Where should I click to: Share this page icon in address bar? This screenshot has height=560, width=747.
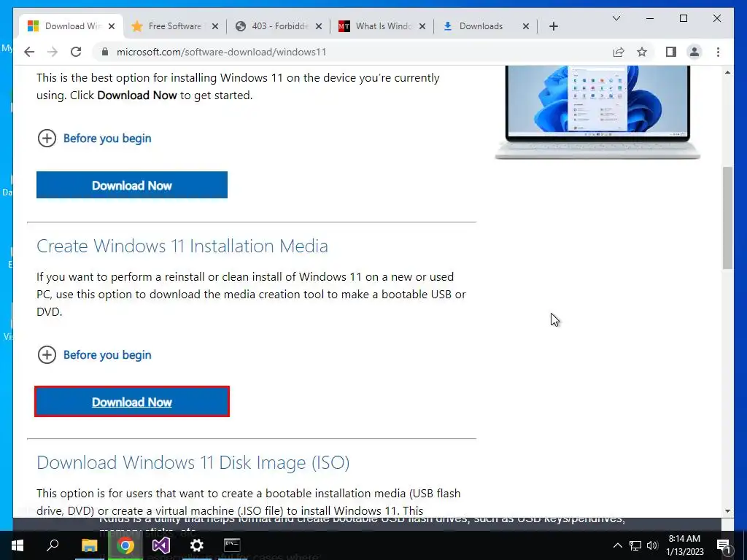tap(619, 52)
